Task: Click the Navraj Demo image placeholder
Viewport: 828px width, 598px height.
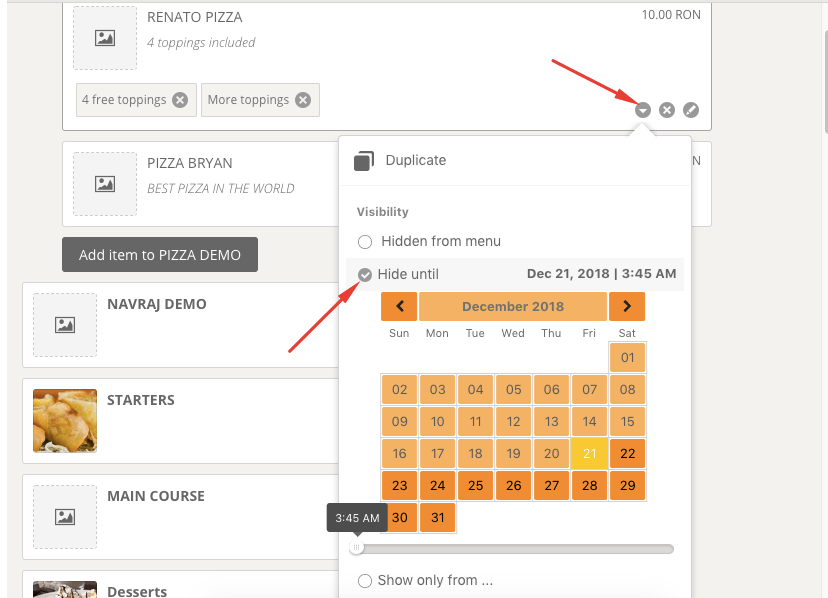Action: (x=65, y=325)
